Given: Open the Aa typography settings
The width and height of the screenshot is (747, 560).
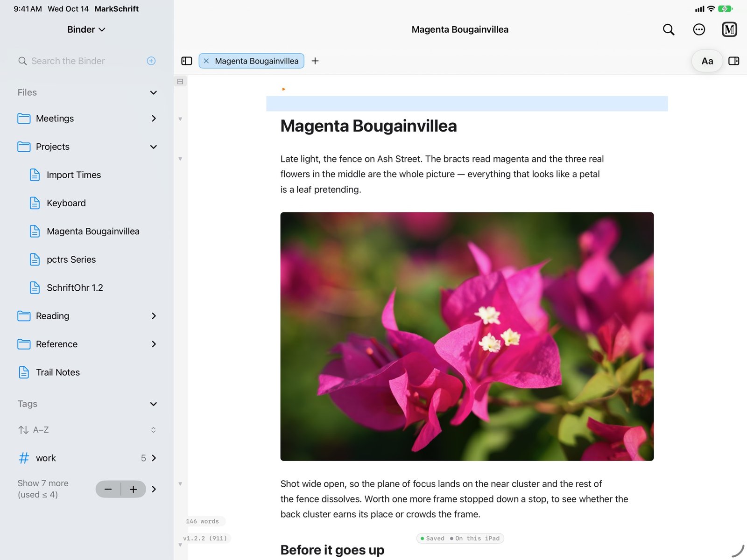Looking at the screenshot, I should pyautogui.click(x=707, y=61).
